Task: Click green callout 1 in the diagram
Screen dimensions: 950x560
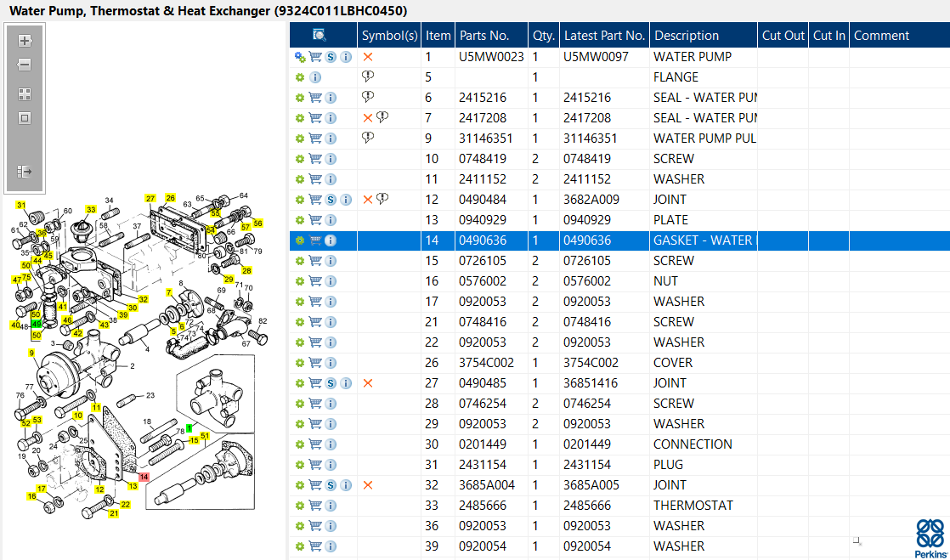Action: click(189, 428)
